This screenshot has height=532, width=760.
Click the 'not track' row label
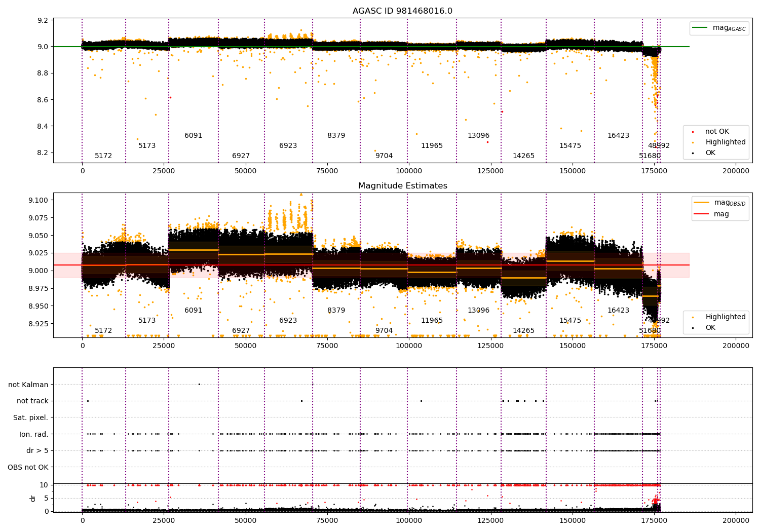point(32,401)
